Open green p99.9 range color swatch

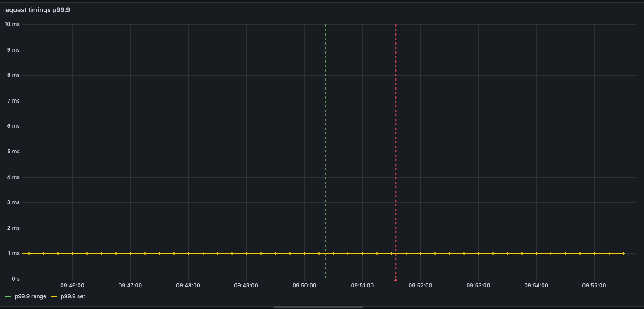point(8,297)
